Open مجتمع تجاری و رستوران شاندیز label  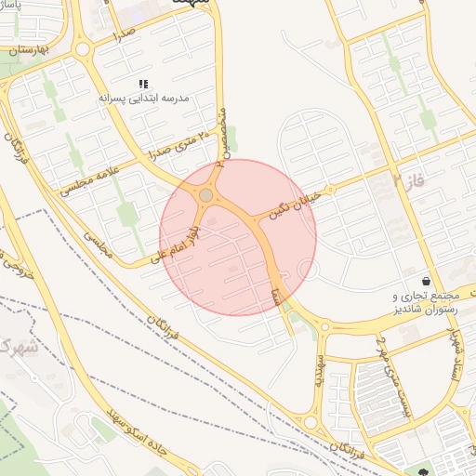point(426,303)
